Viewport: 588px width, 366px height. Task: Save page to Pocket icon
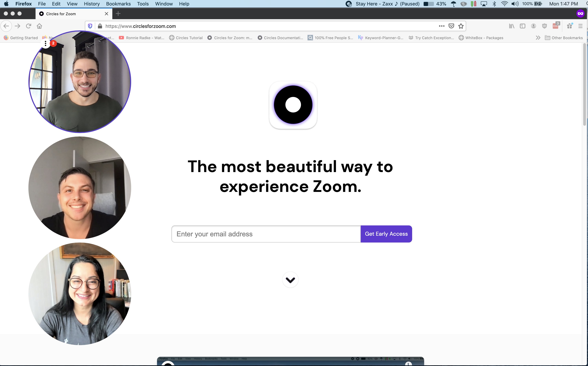tap(451, 26)
